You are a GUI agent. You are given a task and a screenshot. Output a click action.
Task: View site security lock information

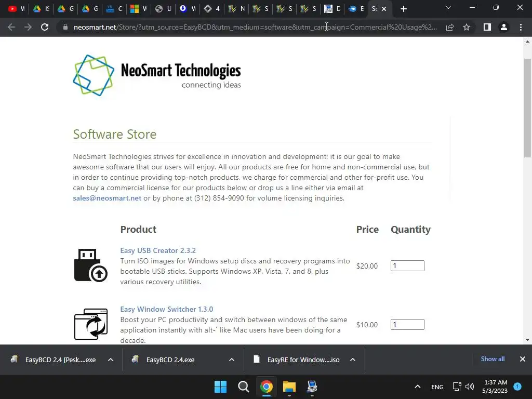pyautogui.click(x=65, y=27)
